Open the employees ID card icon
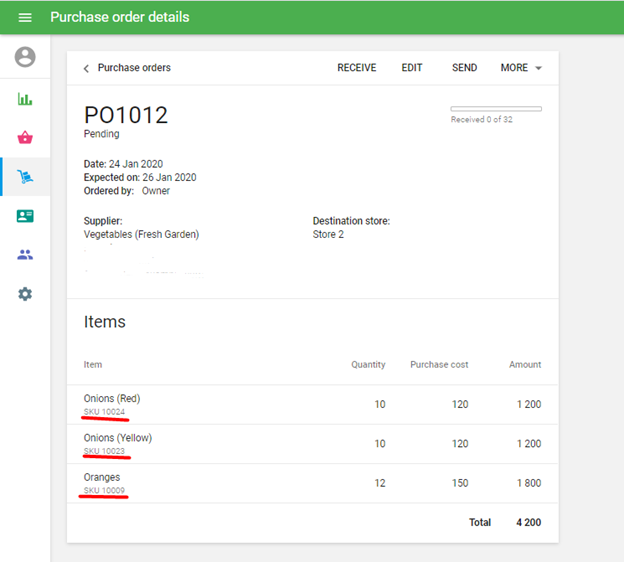Viewport: 624px width, 562px height. (x=25, y=216)
